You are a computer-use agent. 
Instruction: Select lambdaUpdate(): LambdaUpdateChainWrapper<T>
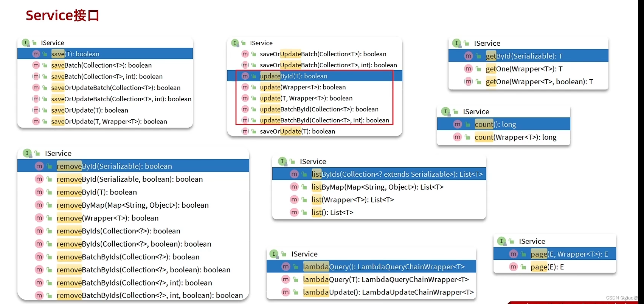388,292
